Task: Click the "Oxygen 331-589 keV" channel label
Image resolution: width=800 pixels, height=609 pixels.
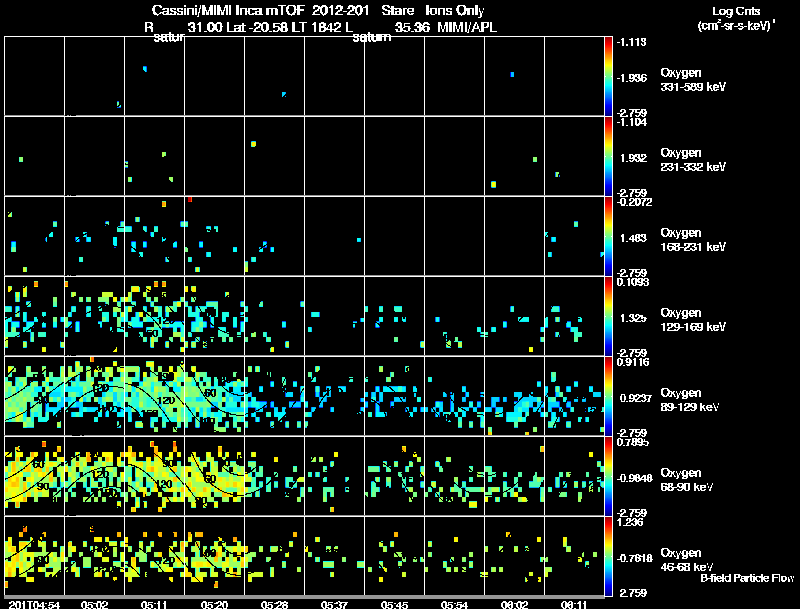Action: (693, 80)
